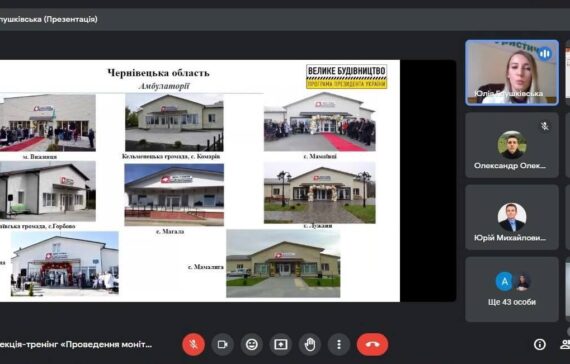Click the photo labeled 'с. Горбово'
Screen dimensions: 570x364
pos(48,191)
